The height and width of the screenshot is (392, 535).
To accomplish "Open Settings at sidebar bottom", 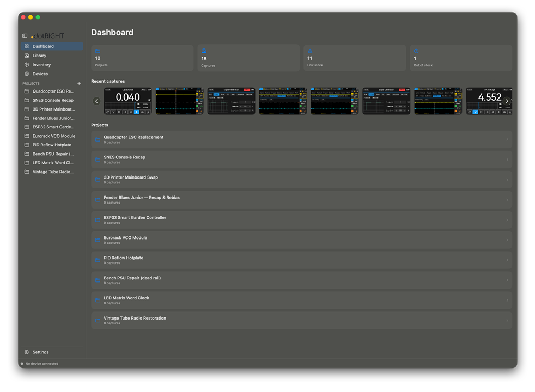I will click(x=52, y=352).
